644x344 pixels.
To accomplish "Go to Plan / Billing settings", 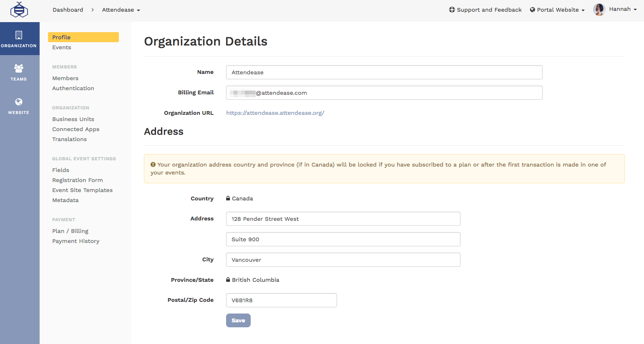I will coord(70,231).
